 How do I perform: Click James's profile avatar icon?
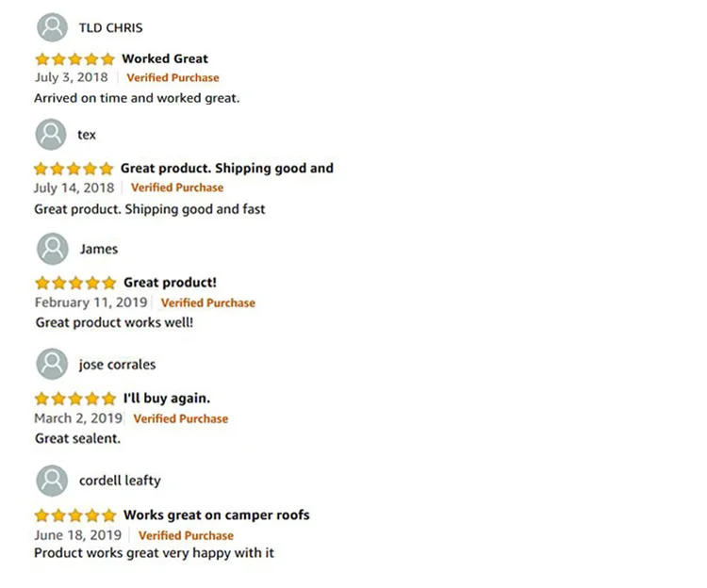point(53,249)
